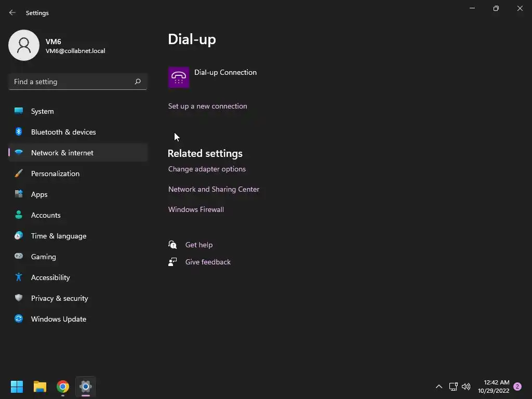Viewport: 532px width, 399px height.
Task: Click the network tray icon
Action: coord(453,387)
